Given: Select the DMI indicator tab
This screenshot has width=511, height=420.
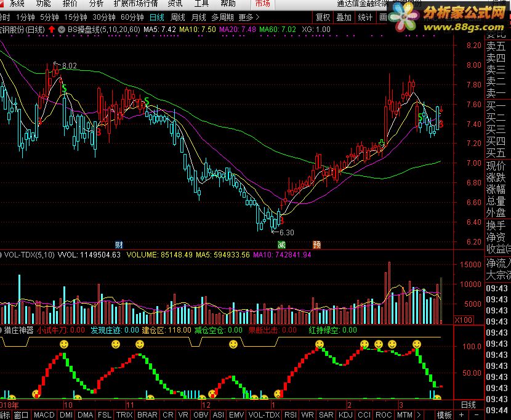Looking at the screenshot, I should [66, 415].
